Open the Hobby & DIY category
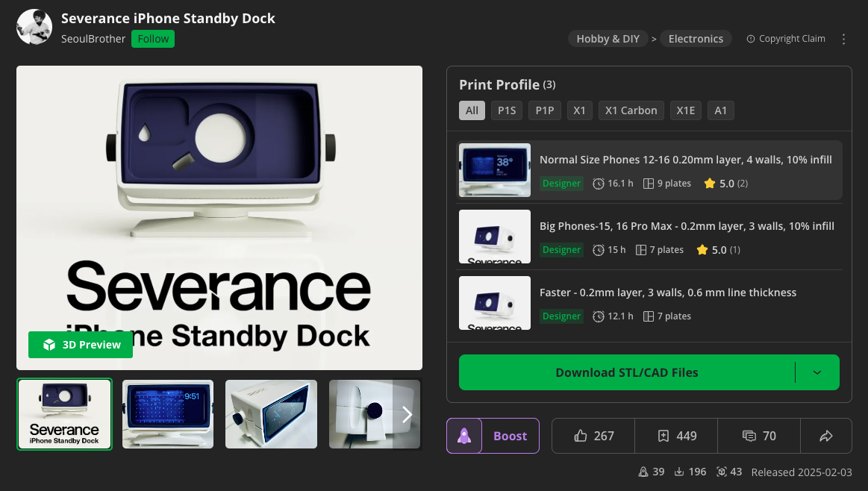This screenshot has height=491, width=868. click(608, 39)
